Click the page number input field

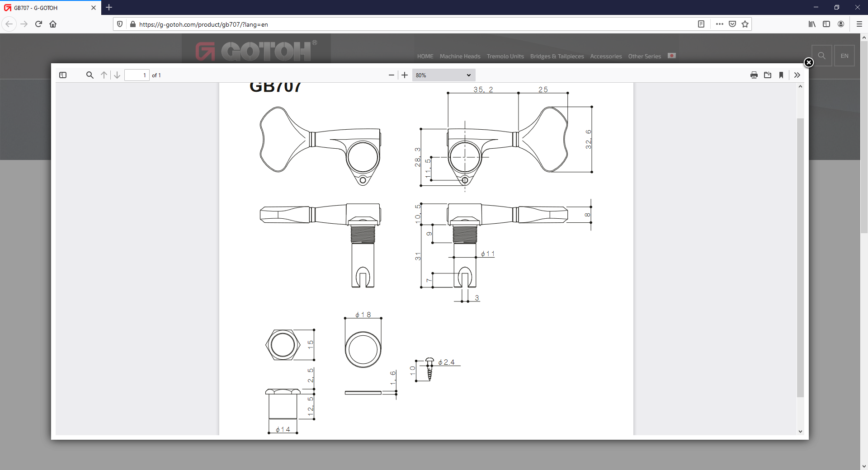137,75
